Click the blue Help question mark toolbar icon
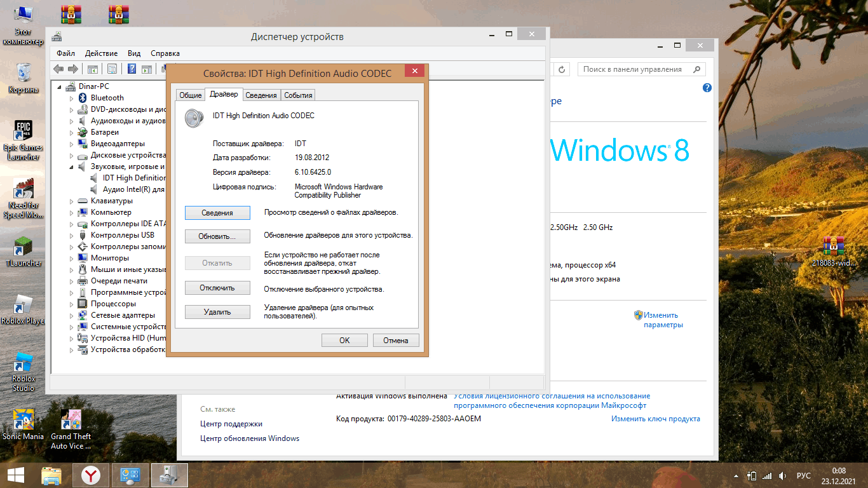Image resolution: width=868 pixels, height=488 pixels. (x=132, y=69)
